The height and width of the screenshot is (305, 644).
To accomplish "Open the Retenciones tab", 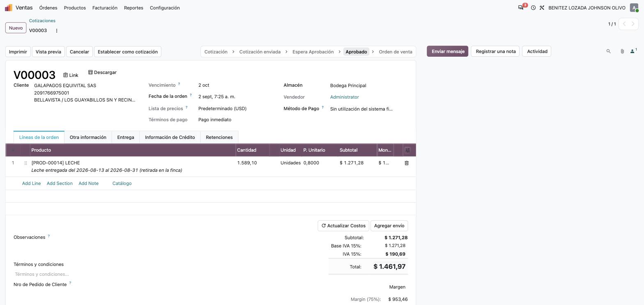I will tap(219, 137).
